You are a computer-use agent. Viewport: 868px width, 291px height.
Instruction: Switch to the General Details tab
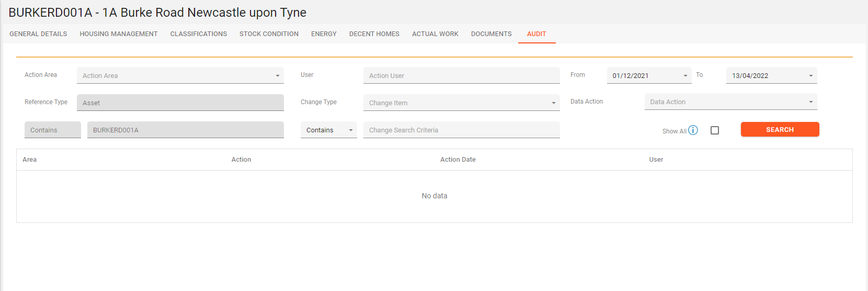(38, 34)
